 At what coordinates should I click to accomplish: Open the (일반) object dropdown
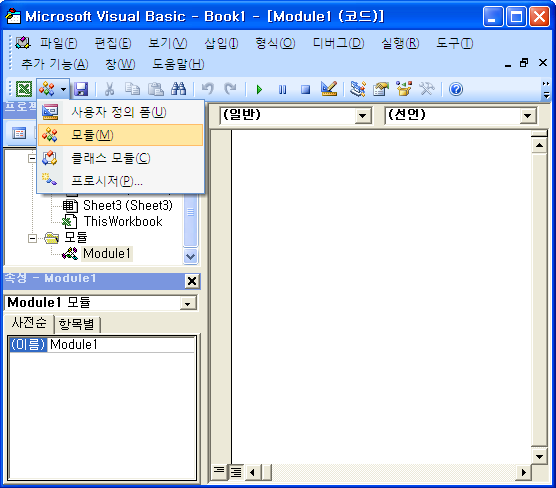[x=362, y=116]
